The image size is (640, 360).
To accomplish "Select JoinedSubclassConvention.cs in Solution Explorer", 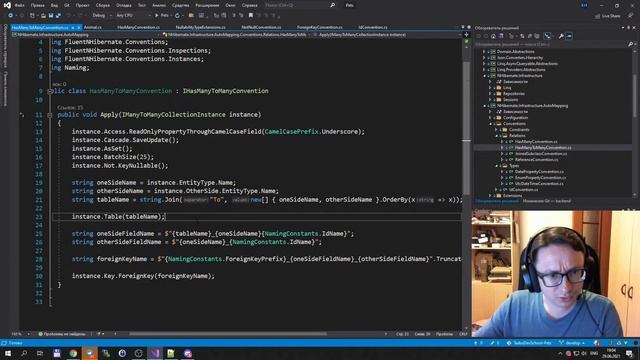I will [541, 153].
